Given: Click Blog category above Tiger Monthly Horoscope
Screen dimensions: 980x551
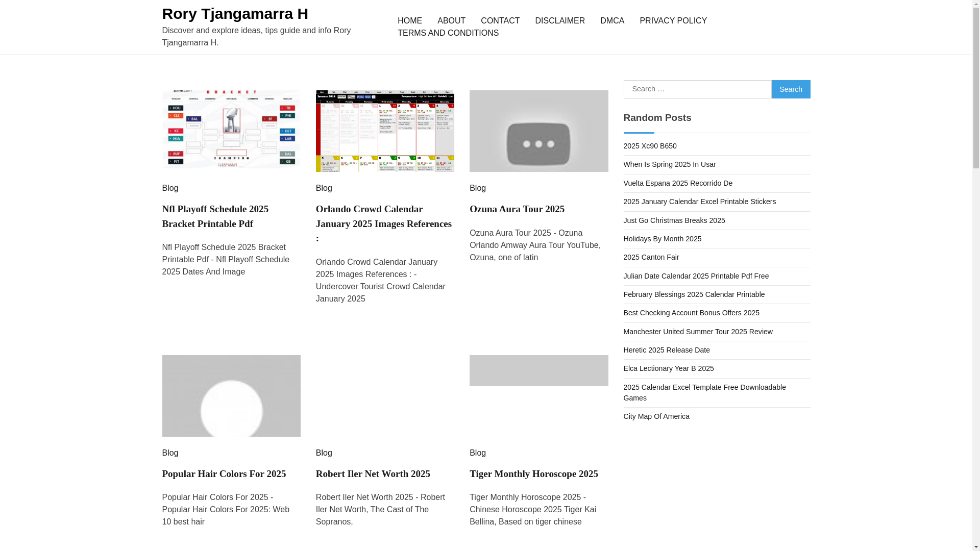Looking at the screenshot, I should [477, 453].
